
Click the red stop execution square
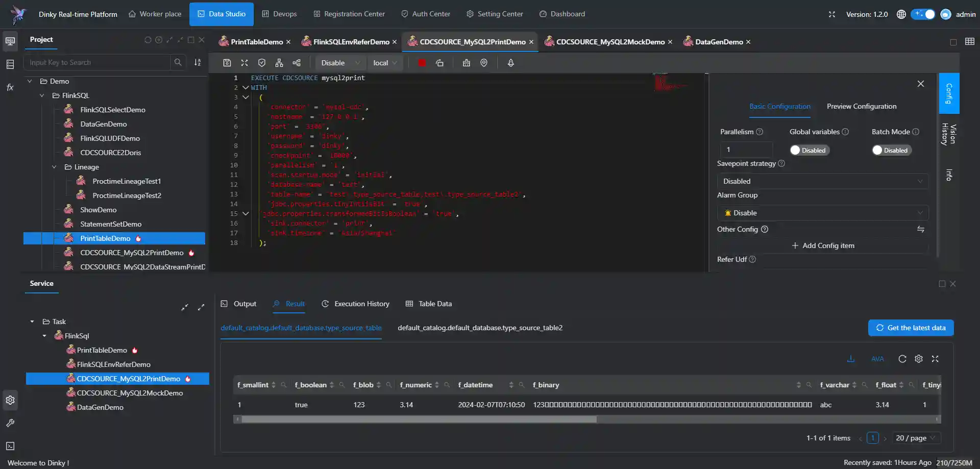coord(421,63)
